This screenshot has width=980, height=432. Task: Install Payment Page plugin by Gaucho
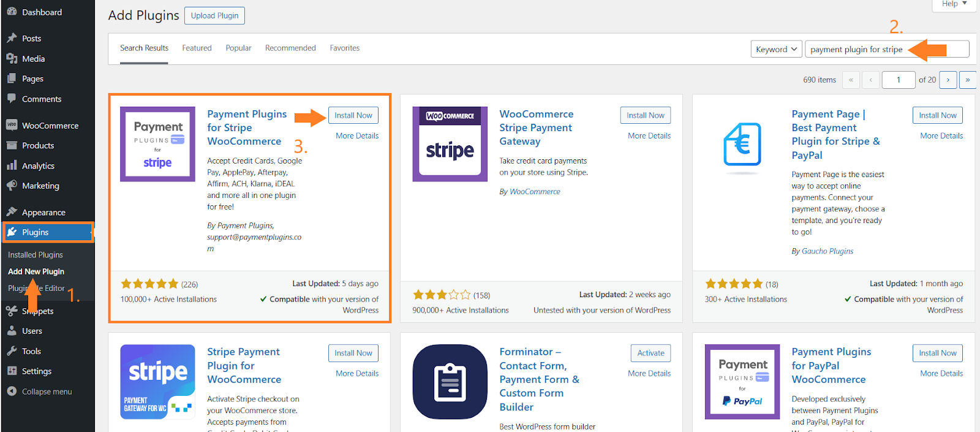(938, 115)
